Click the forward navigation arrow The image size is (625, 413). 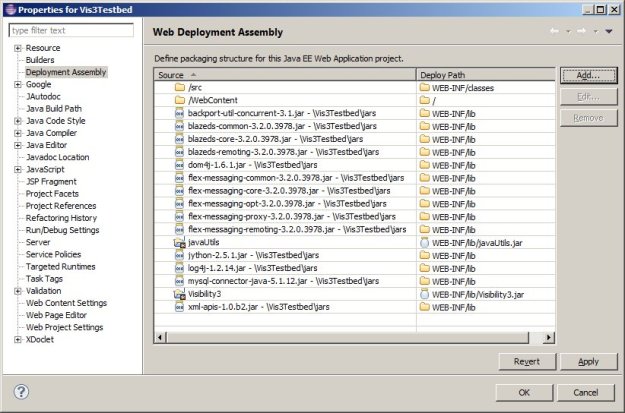click(581, 31)
